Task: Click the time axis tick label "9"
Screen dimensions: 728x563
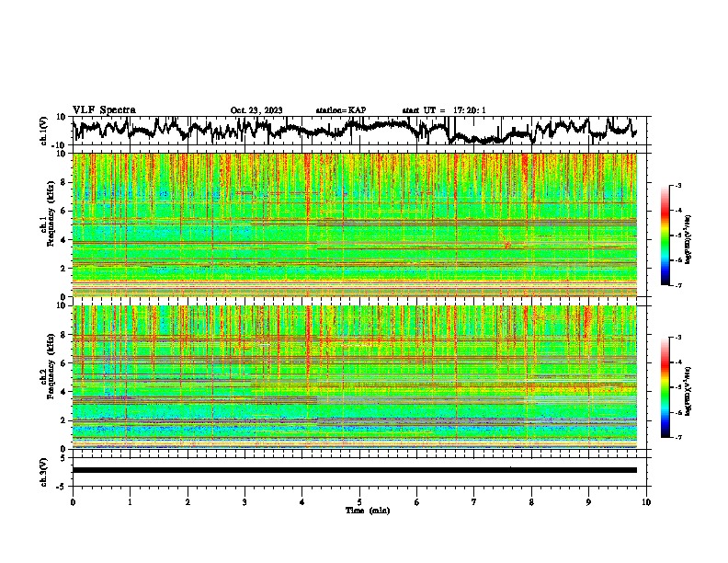Action: click(x=588, y=502)
